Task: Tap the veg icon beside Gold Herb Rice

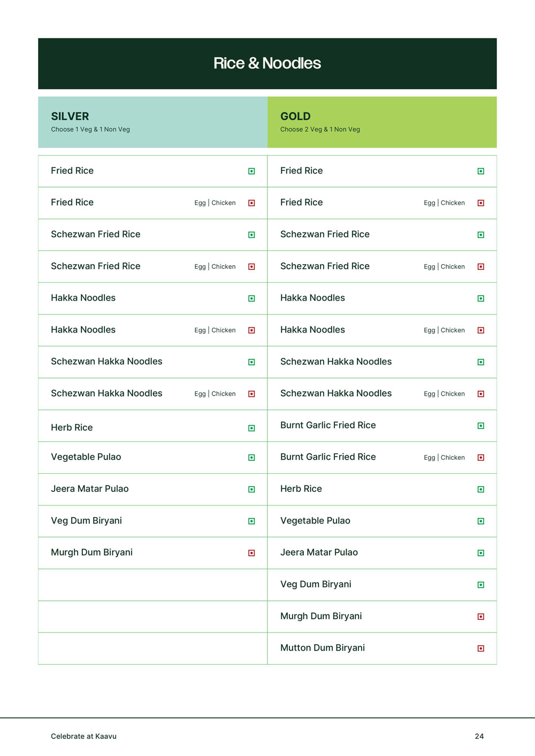Action: (x=480, y=490)
